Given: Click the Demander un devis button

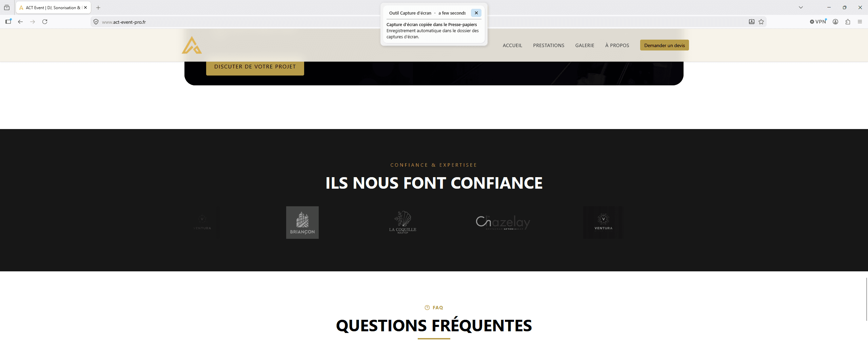Looking at the screenshot, I should [665, 45].
